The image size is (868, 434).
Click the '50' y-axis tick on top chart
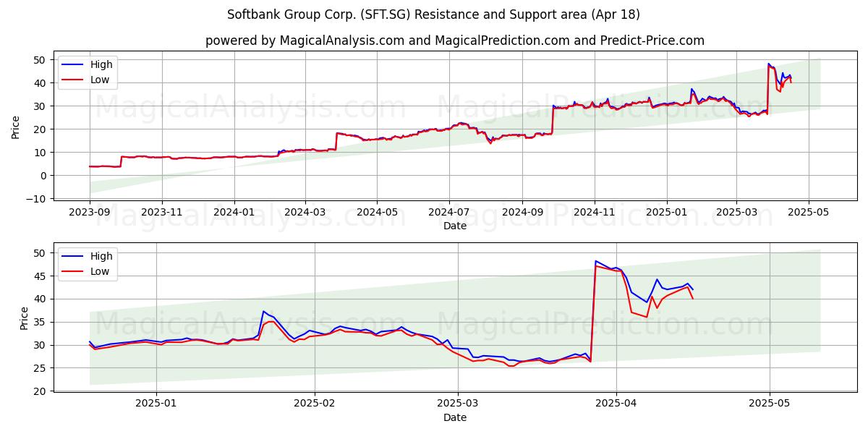coord(41,60)
